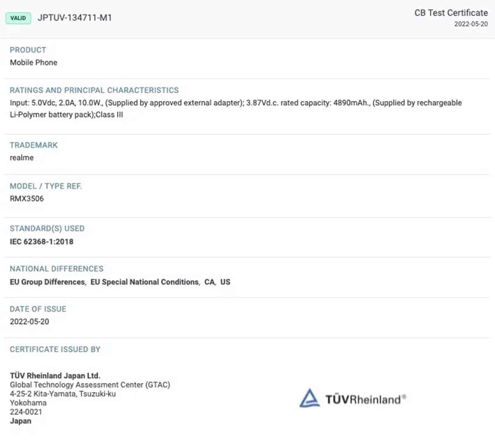Select the Input 5.0Vdc ratings line
This screenshot has width=495, height=448.
point(236,103)
